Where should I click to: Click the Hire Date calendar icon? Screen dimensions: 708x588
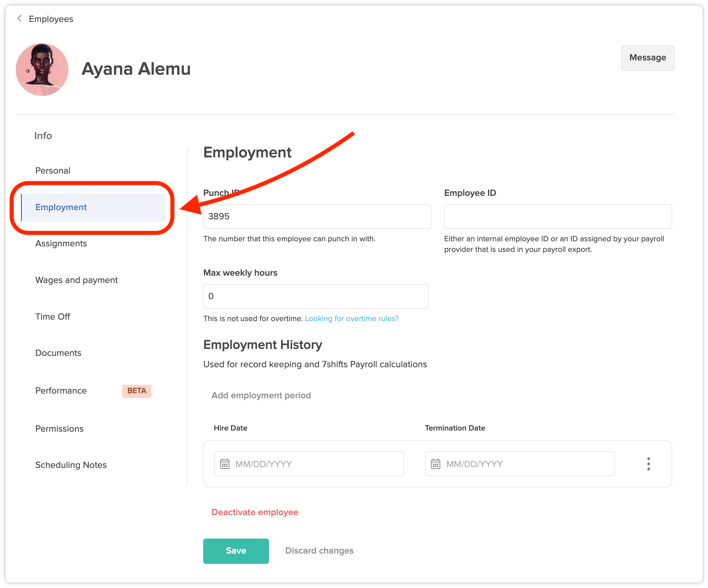(x=224, y=464)
